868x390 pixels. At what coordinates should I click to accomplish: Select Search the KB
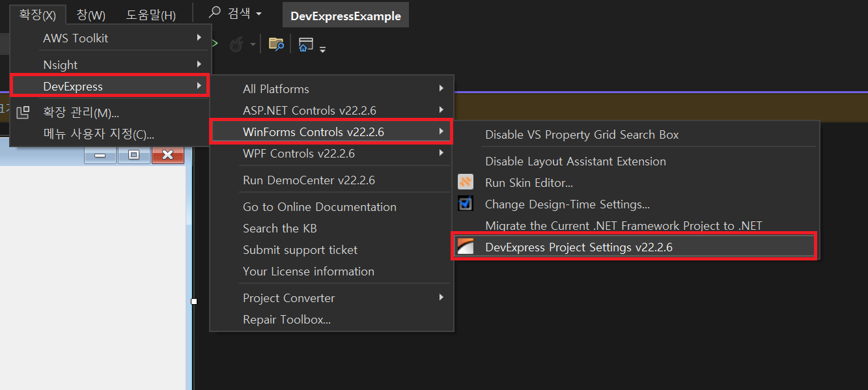click(331, 229)
